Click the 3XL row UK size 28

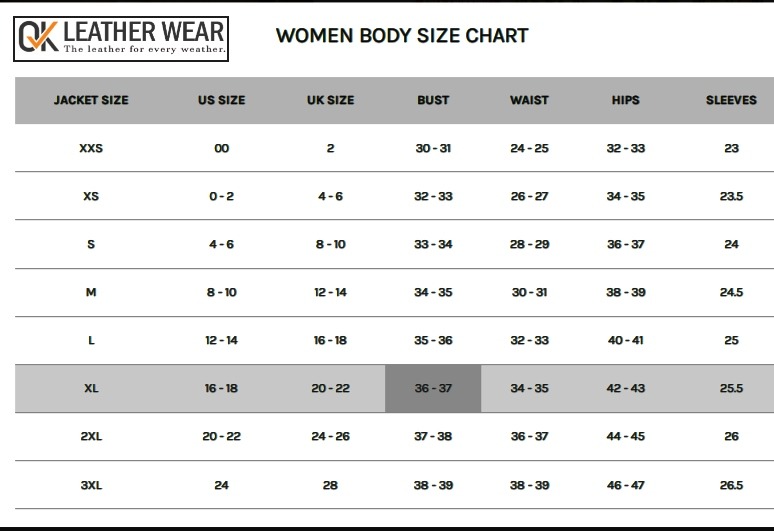coord(330,485)
